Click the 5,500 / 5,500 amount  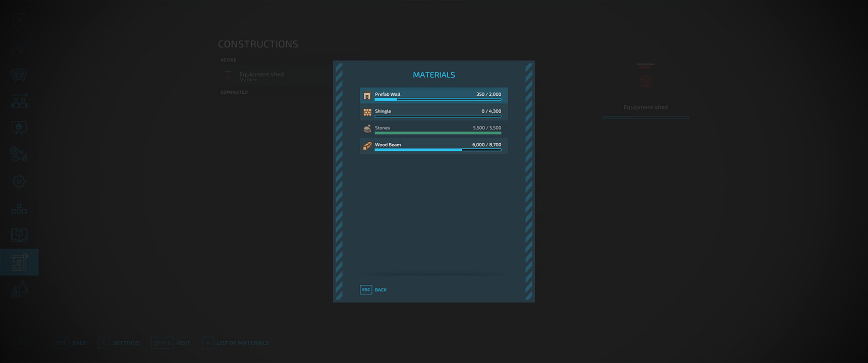pyautogui.click(x=487, y=128)
